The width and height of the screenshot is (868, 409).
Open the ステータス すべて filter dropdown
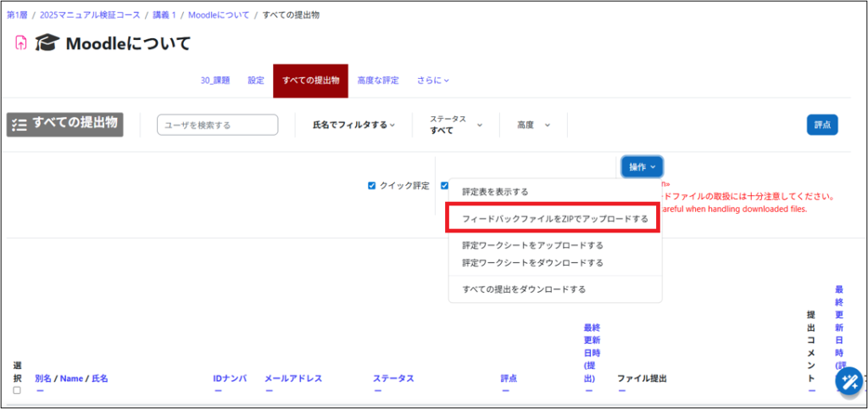pos(456,126)
